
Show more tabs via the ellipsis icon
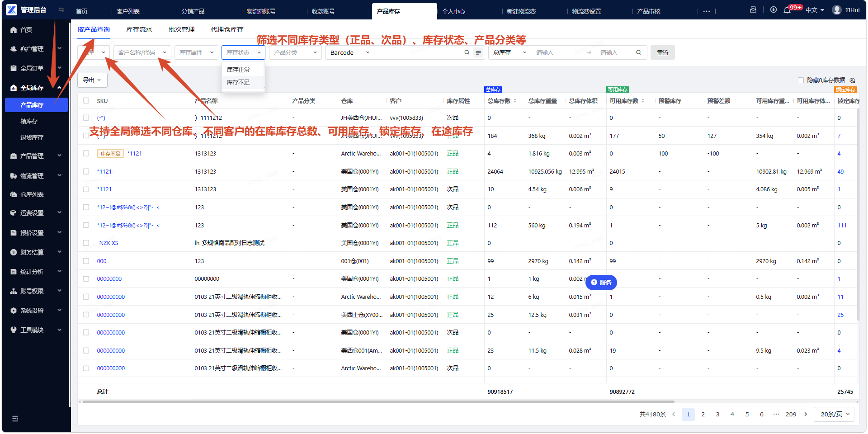[707, 11]
